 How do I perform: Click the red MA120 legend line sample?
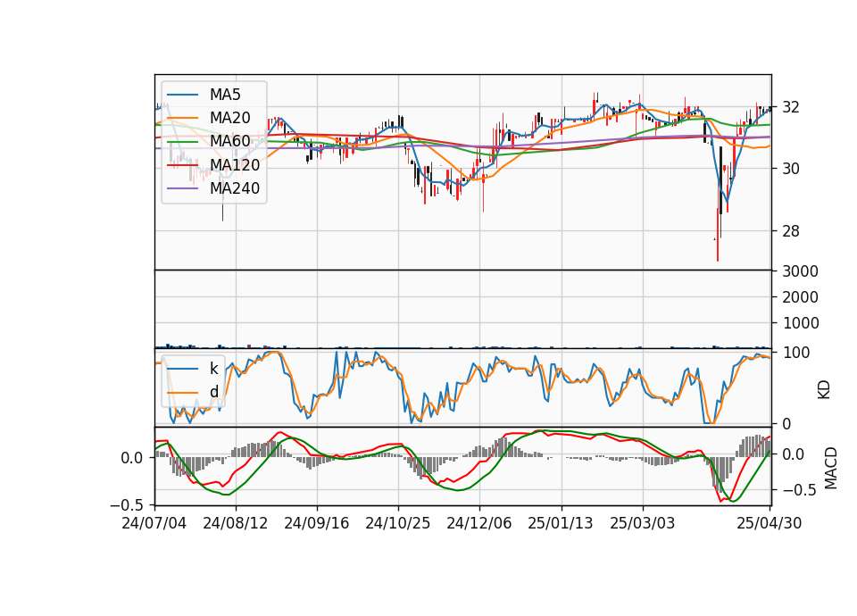(182, 165)
